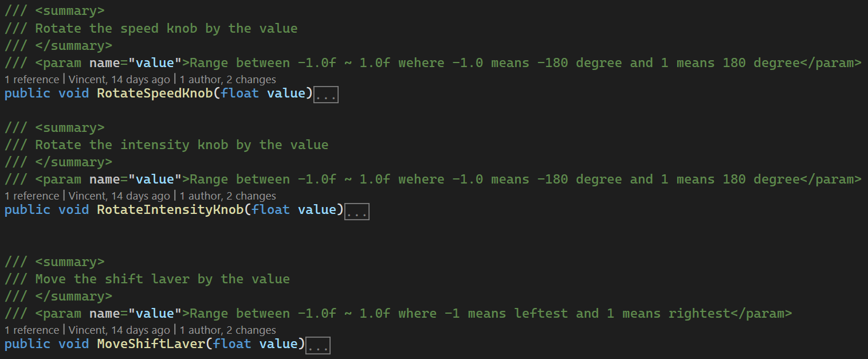The height and width of the screenshot is (359, 868).
Task: Open "1 reference" CodeLens above RotateSpeedKnob
Action: click(32, 80)
